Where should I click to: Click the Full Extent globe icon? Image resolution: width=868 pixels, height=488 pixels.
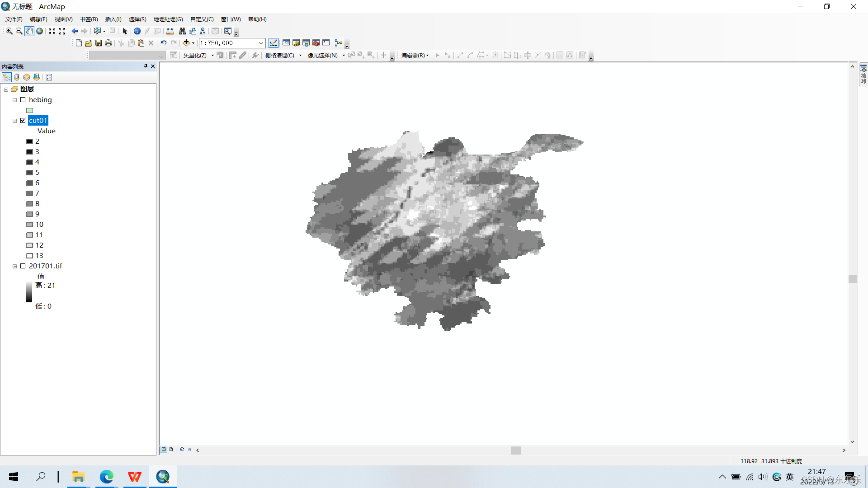[40, 31]
